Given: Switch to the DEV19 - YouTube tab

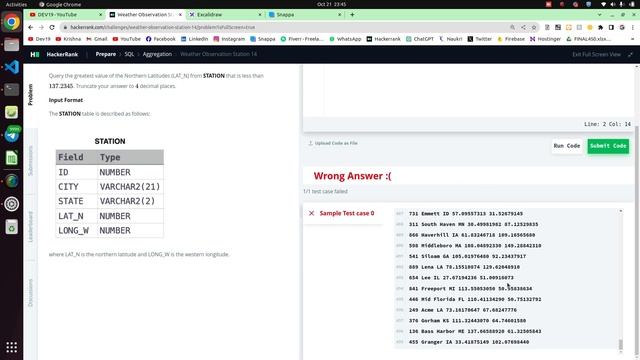Looking at the screenshot, I should [x=65, y=15].
